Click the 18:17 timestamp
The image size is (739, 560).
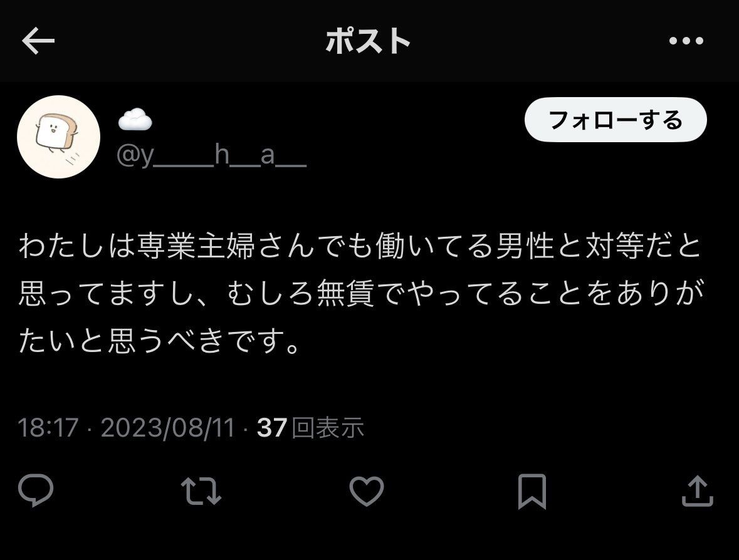coord(48,428)
